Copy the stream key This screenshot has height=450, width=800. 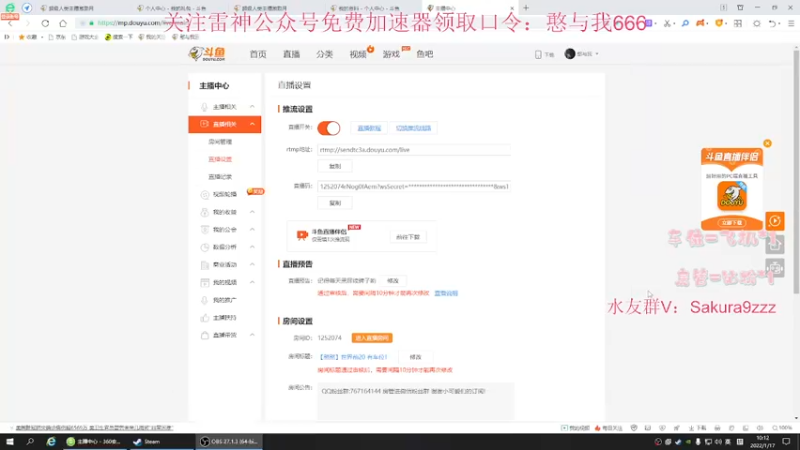[335, 203]
